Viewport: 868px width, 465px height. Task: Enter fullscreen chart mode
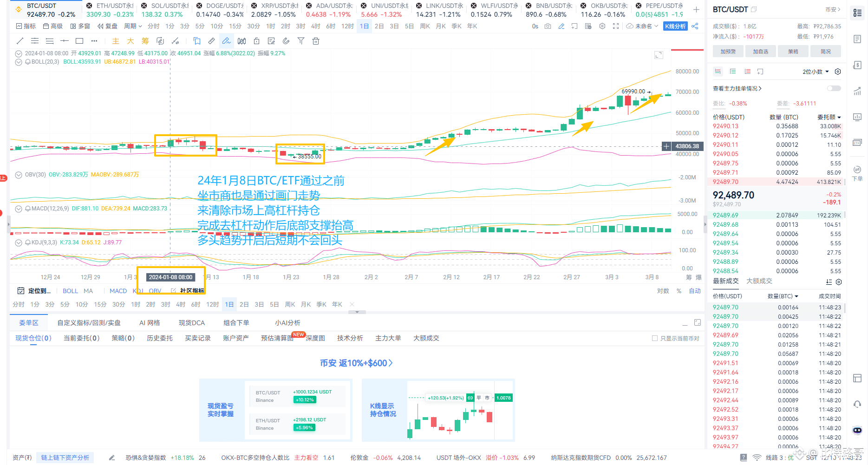click(616, 26)
